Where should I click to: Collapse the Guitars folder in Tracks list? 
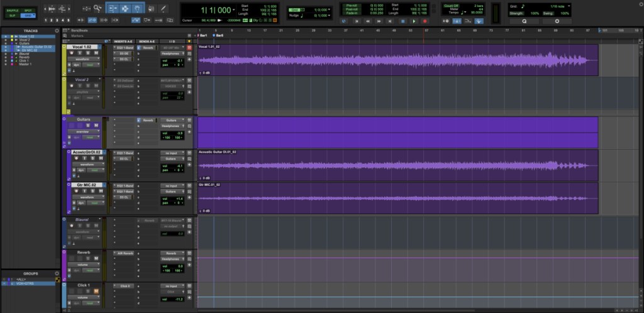pos(16,43)
